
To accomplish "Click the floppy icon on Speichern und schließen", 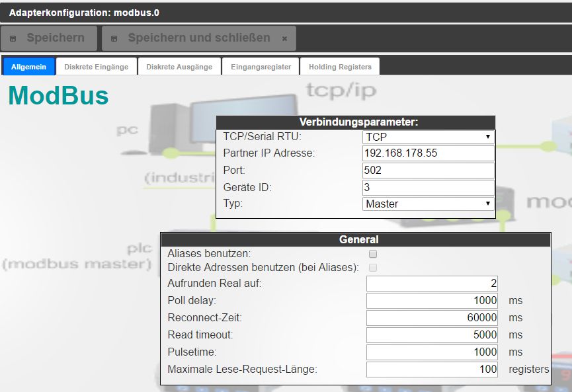I will point(114,38).
